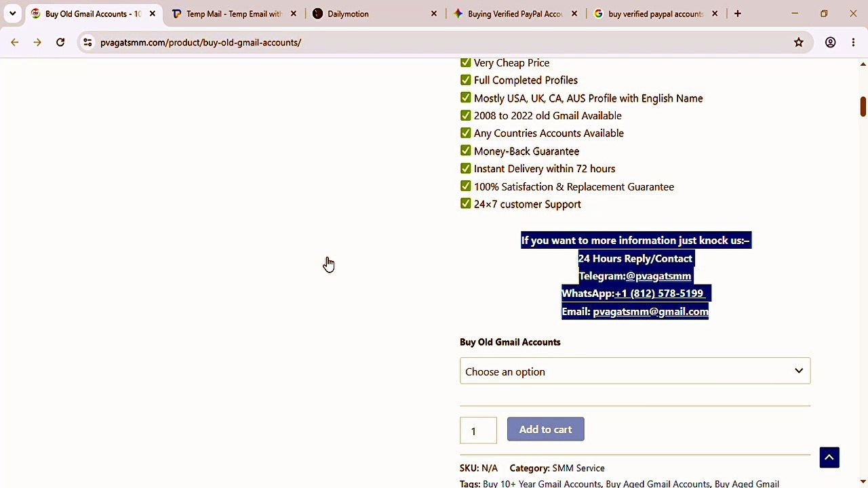The image size is (868, 488).
Task: Switch to the Buying Verified PayPal Accounts tab
Action: pos(515,14)
